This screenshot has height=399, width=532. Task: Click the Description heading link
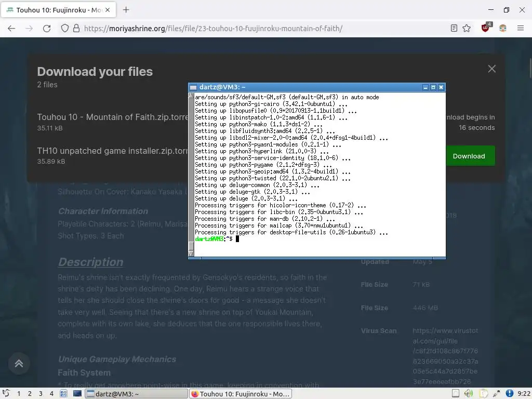(90, 262)
